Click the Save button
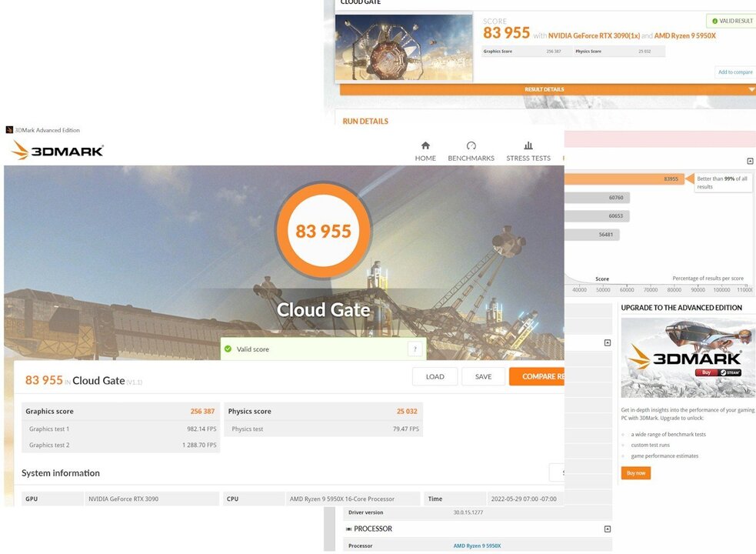 (x=483, y=376)
